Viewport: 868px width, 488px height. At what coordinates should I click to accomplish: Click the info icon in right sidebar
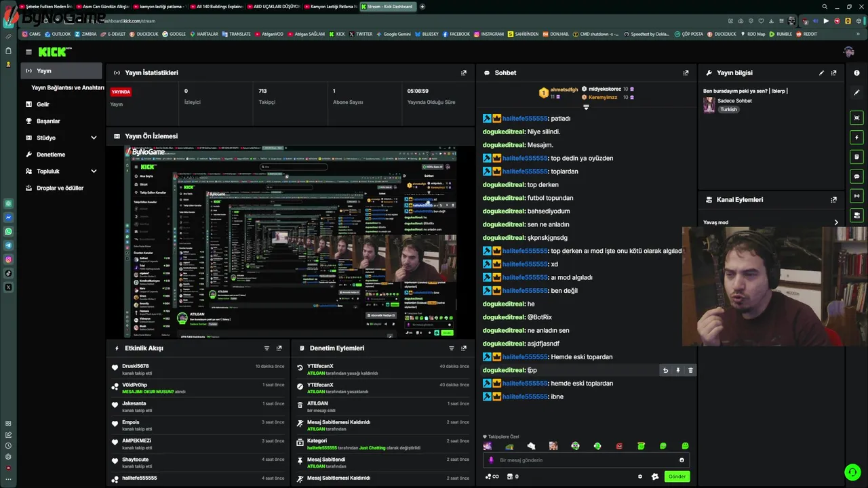[x=857, y=73]
